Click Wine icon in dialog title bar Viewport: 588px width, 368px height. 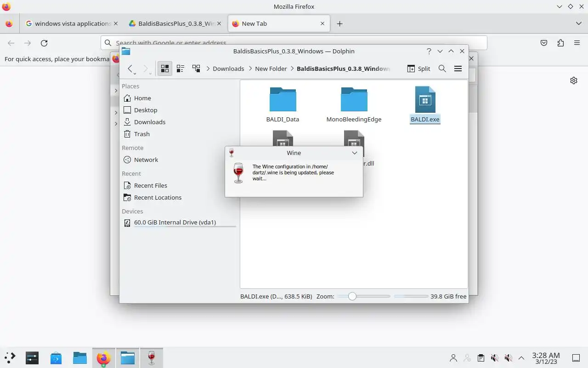232,153
